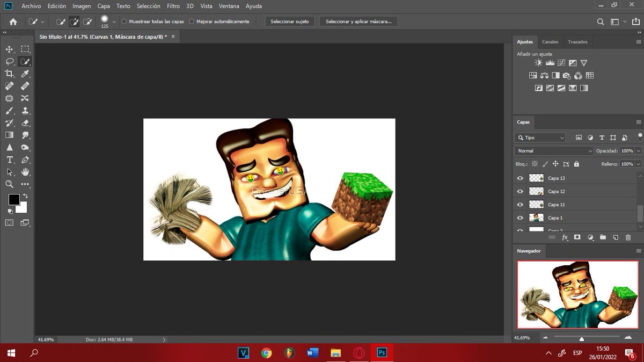Open the blend mode Normal dropdown
Image resolution: width=644 pixels, height=362 pixels.
pos(554,151)
